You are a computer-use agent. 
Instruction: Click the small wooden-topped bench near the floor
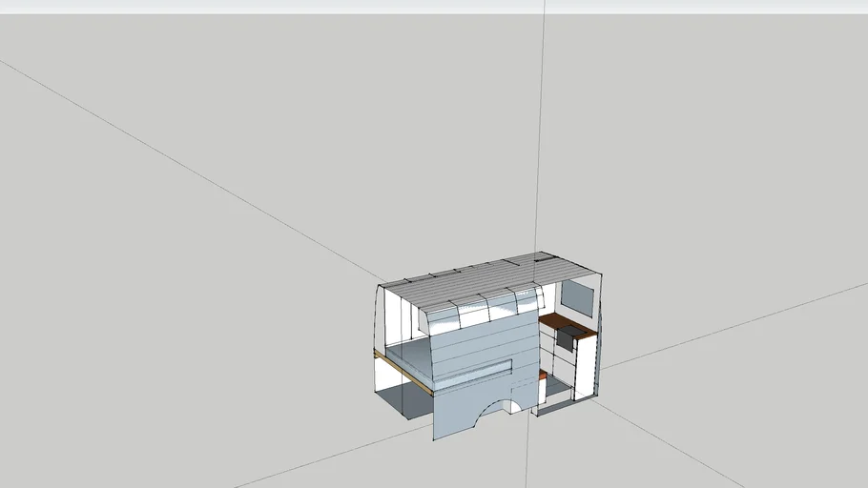(x=543, y=384)
